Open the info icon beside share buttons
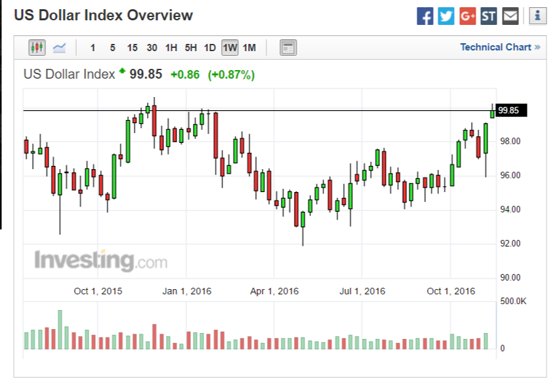Viewport: 559px width, 392px height. [x=537, y=16]
